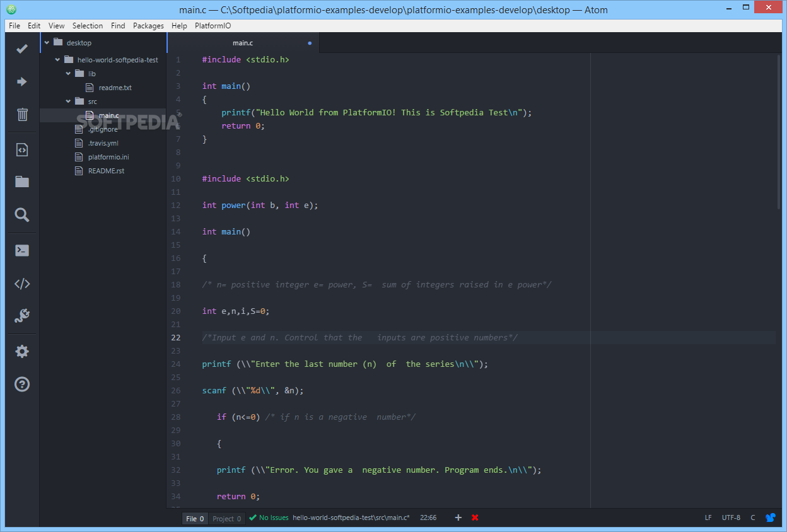Viewport: 787px width, 532px height.
Task: Click the PlatformIO Upload arrow icon
Action: [22, 81]
